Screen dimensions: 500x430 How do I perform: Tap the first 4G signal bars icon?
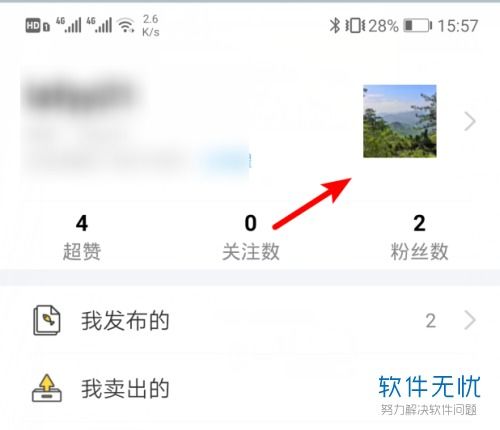point(69,25)
